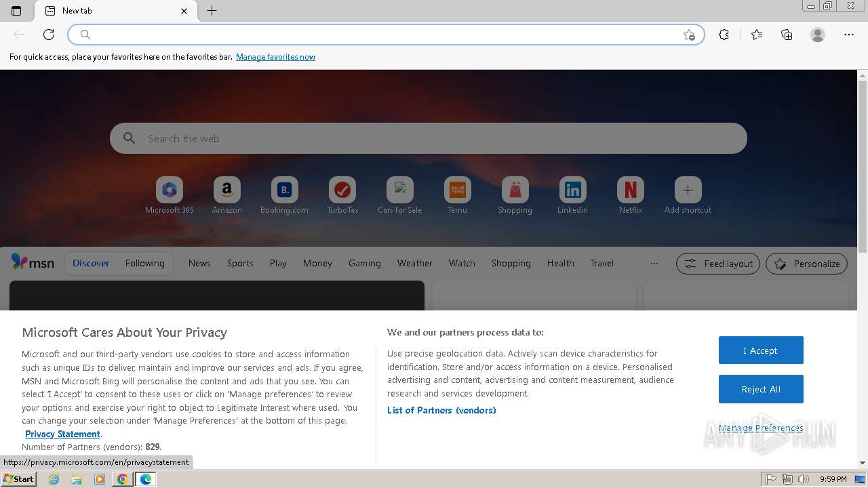Click the page scrollbar up arrow
This screenshot has width=868, height=488.
tap(863, 75)
